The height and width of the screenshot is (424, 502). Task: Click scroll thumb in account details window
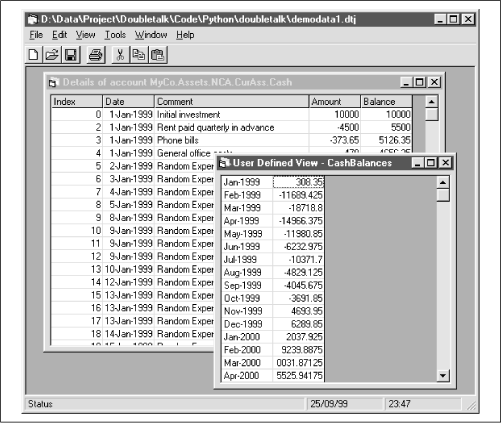tap(432, 114)
